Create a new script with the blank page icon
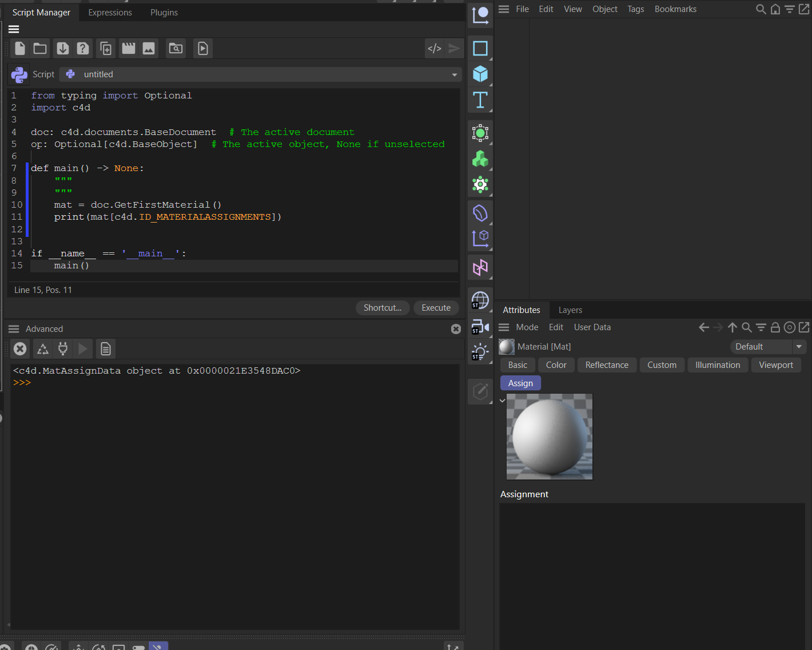The width and height of the screenshot is (812, 650). click(x=20, y=49)
